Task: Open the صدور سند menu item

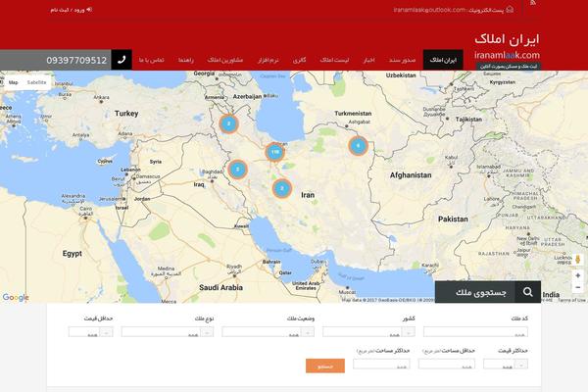Action: tap(402, 60)
